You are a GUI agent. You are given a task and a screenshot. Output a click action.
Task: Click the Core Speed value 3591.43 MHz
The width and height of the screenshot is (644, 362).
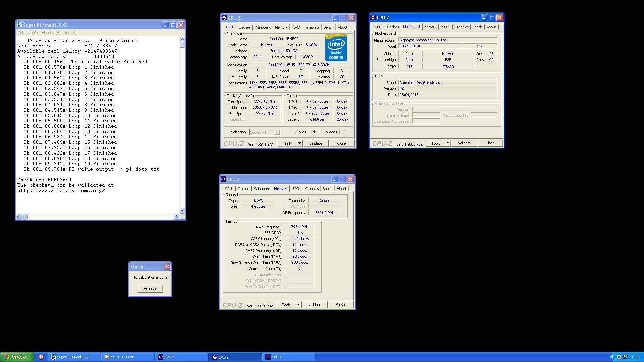pos(265,101)
